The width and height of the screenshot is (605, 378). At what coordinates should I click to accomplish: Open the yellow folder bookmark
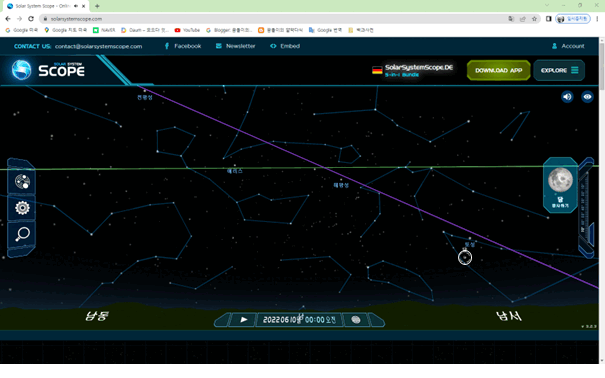pyautogui.click(x=360, y=30)
